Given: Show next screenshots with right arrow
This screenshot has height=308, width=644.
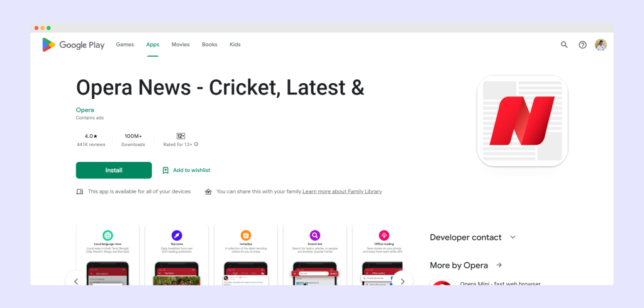Looking at the screenshot, I should tap(402, 282).
